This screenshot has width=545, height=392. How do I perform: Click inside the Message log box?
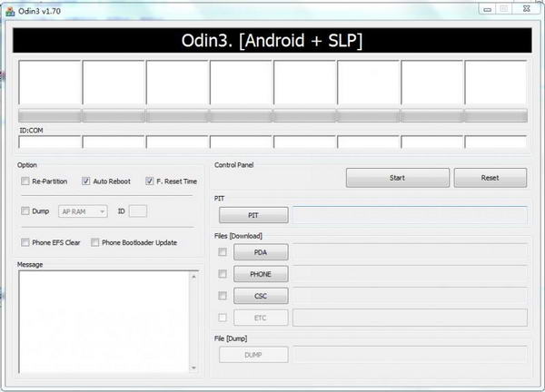tap(104, 322)
